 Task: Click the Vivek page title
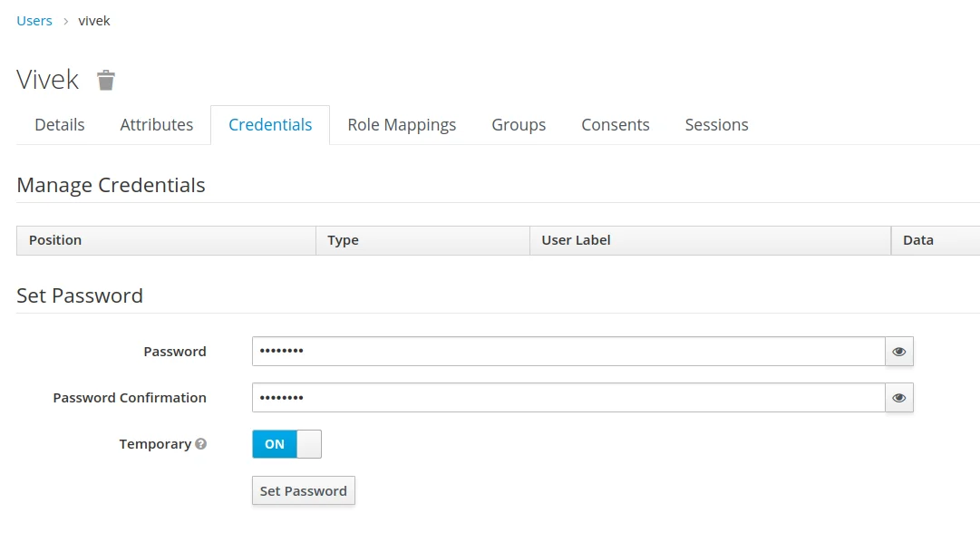click(x=47, y=80)
